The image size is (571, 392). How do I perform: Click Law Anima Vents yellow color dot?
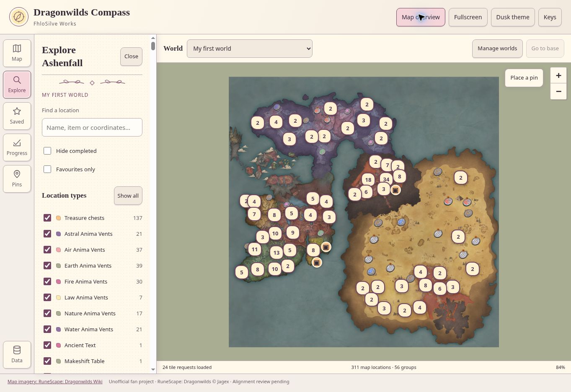pyautogui.click(x=58, y=297)
